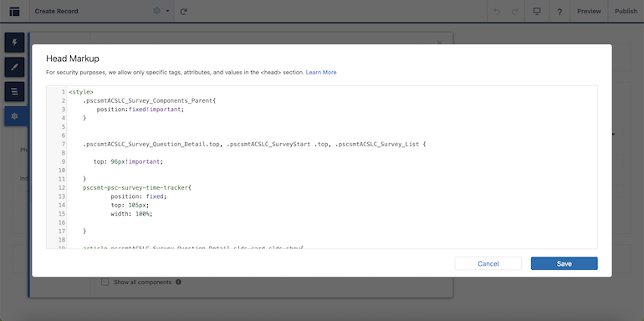Click line number 7 in the gutter

tap(64, 144)
